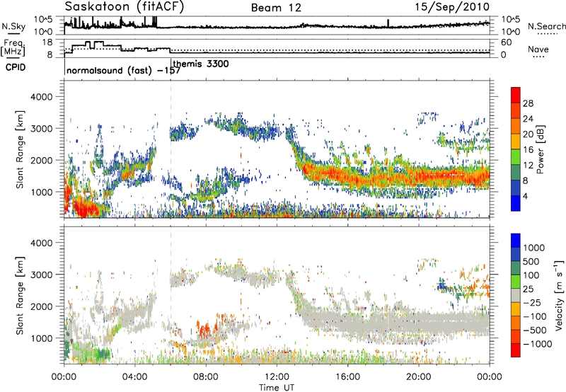
Task: Click the '-1000' Velocity colorbar tick label
Action: [538, 344]
